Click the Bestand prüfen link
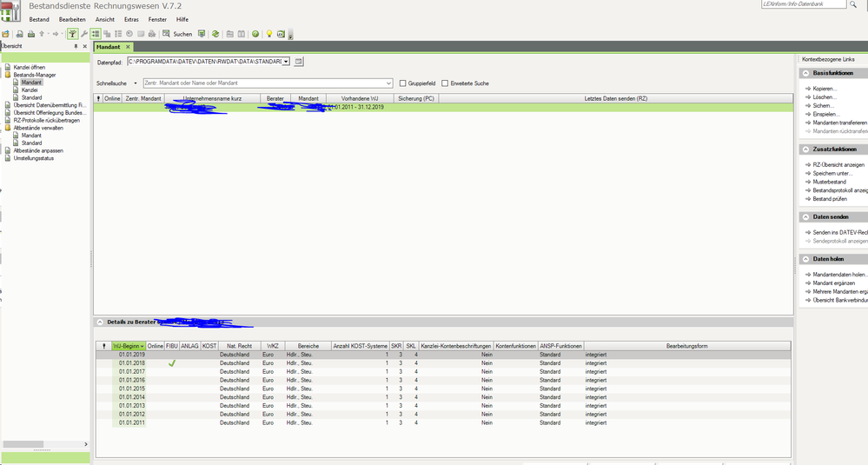868x465 pixels. 830,199
